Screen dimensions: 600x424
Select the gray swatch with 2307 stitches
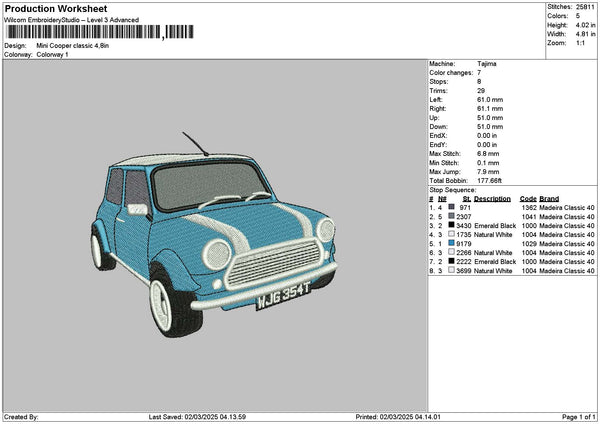(x=452, y=216)
